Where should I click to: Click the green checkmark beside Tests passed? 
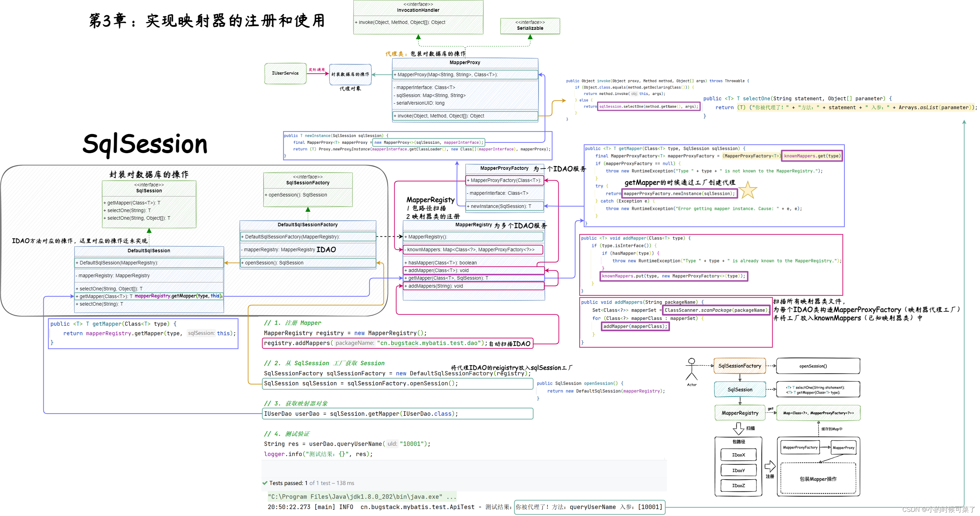coord(265,483)
